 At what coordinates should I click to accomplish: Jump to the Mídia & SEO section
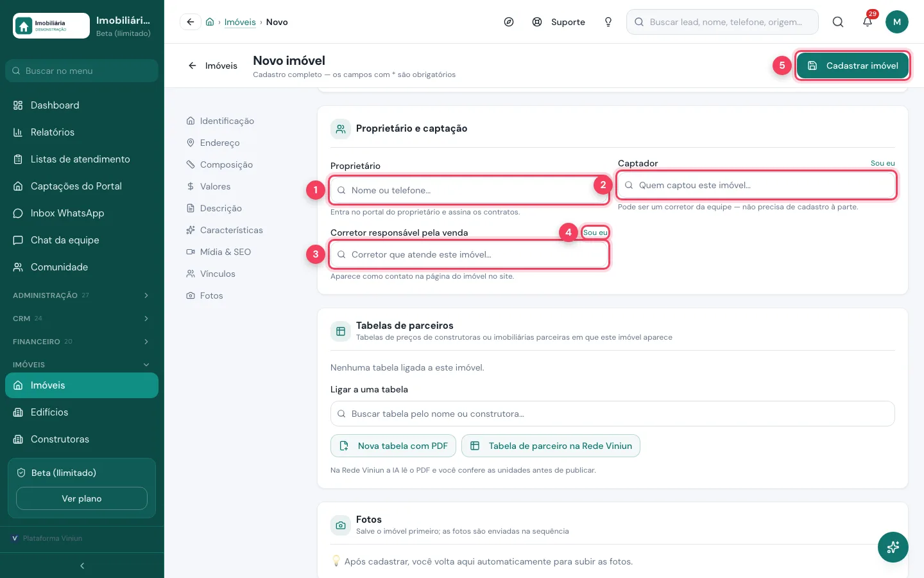219,252
